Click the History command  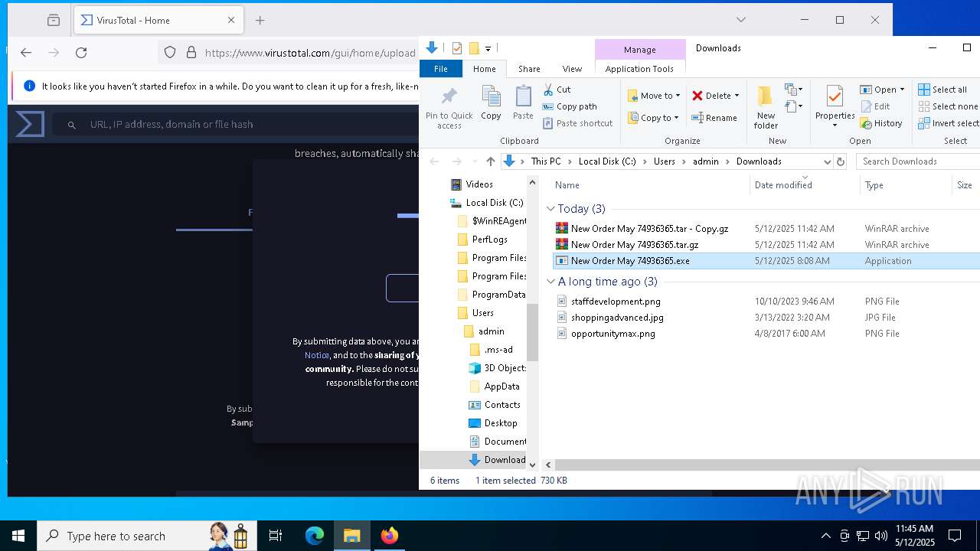[881, 123]
